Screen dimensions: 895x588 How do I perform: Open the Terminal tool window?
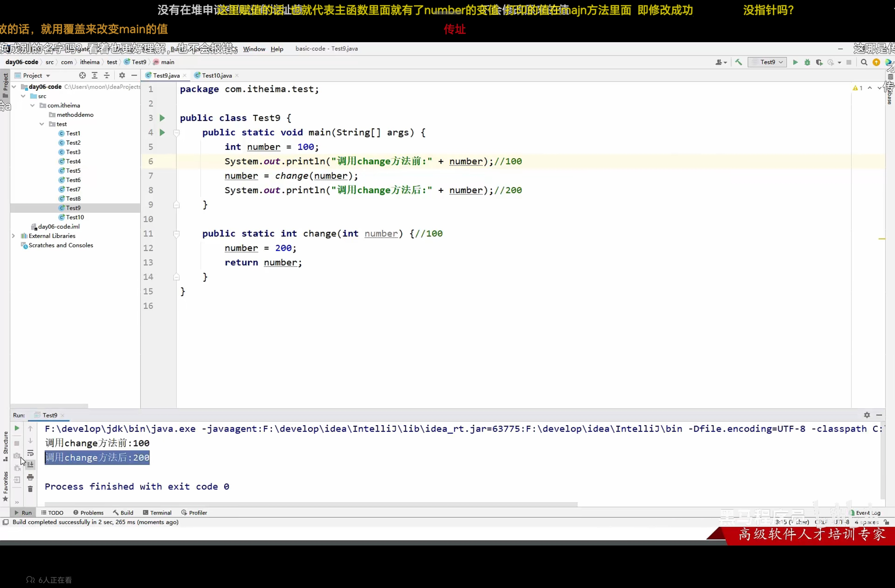point(157,513)
